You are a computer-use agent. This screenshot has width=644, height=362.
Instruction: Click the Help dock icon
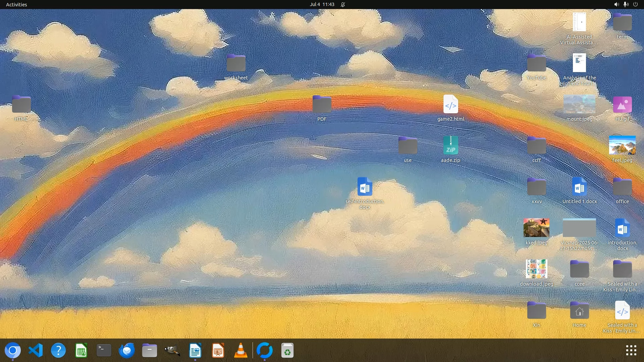58,351
